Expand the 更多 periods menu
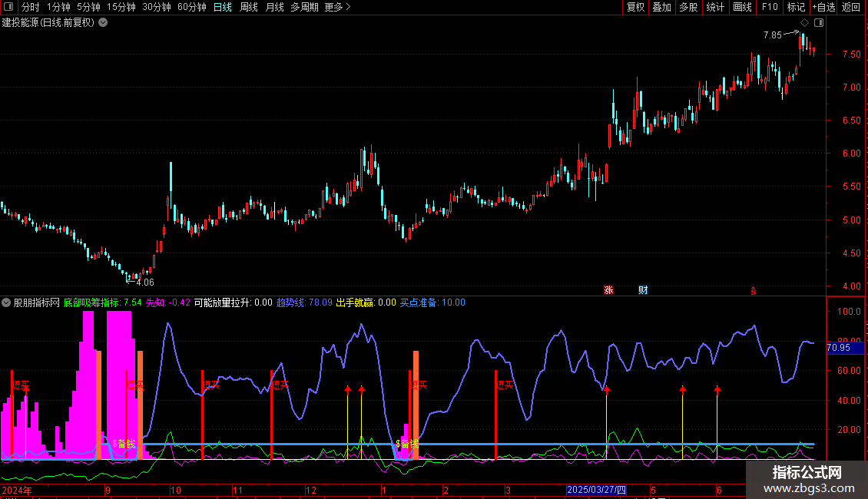868x499 pixels. coord(338,7)
